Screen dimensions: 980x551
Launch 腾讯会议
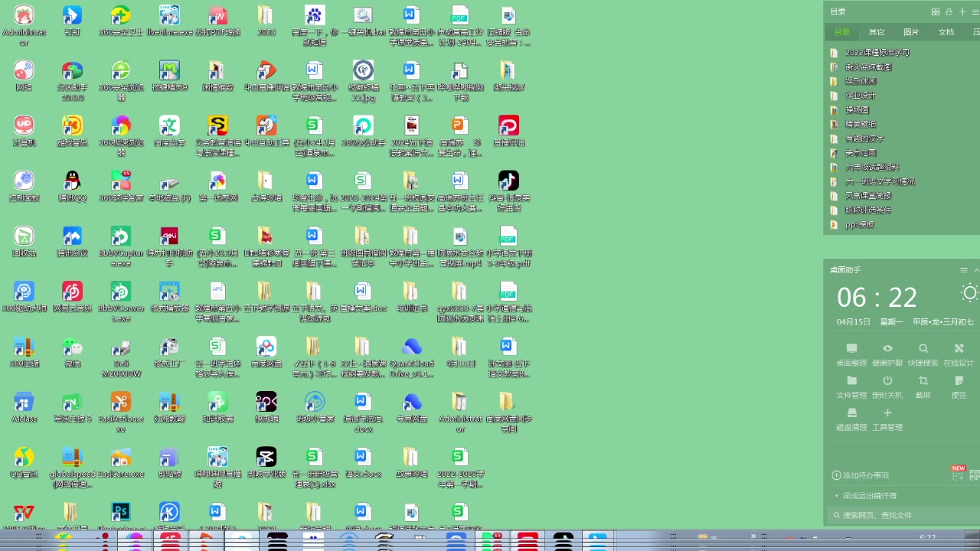72,241
